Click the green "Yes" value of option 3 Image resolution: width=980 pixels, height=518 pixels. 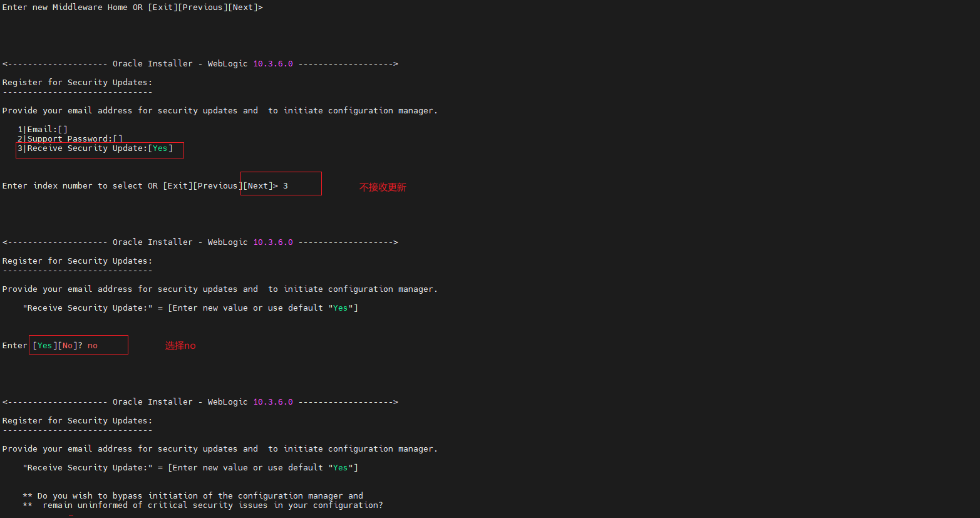pyautogui.click(x=160, y=148)
